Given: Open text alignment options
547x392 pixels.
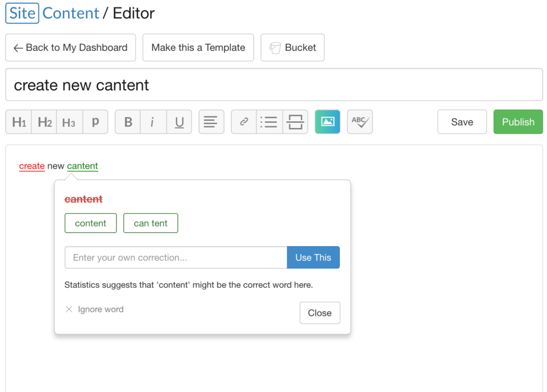Looking at the screenshot, I should click(x=211, y=122).
